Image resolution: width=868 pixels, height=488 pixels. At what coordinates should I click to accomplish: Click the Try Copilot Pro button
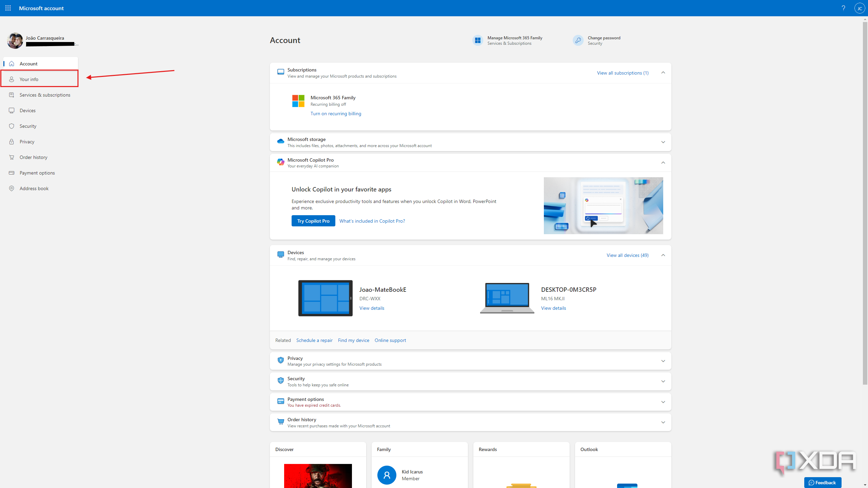313,221
